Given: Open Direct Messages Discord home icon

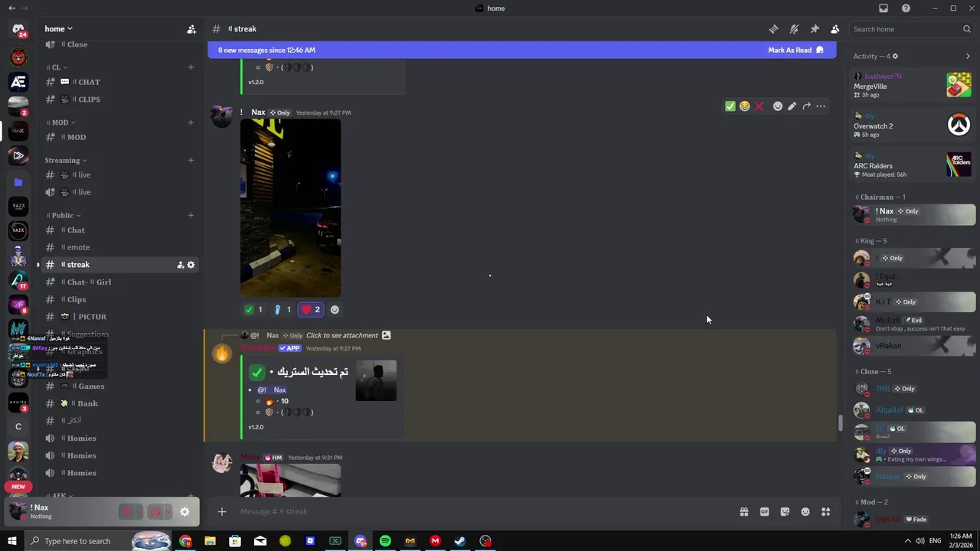Looking at the screenshot, I should coord(18,29).
